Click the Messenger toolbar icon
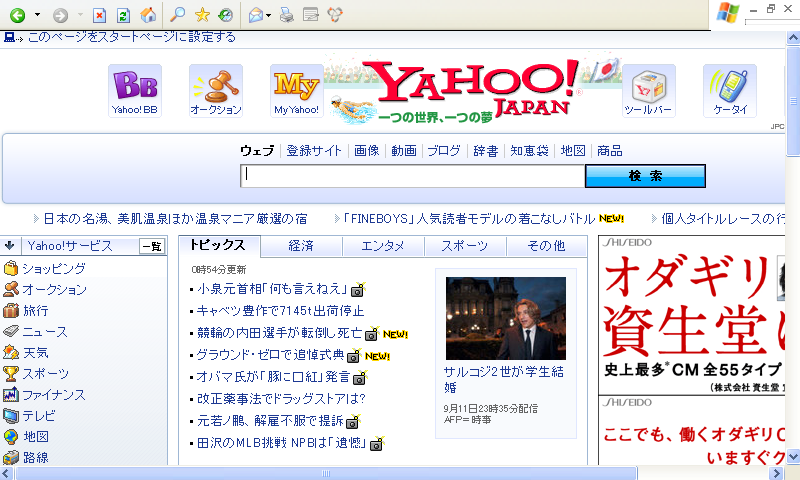Viewport: 800px width, 480px height. click(x=335, y=15)
